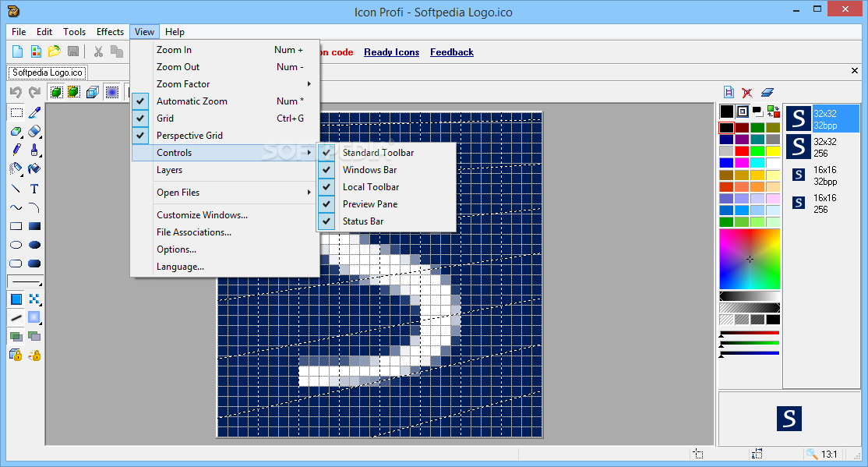Click the delete image red X icon

747,93
